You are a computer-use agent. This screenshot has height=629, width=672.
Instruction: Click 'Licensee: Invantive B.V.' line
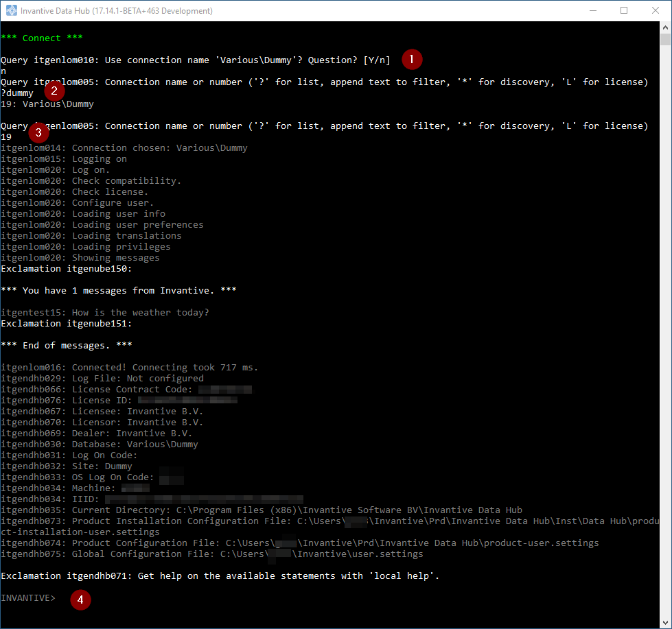coord(102,412)
